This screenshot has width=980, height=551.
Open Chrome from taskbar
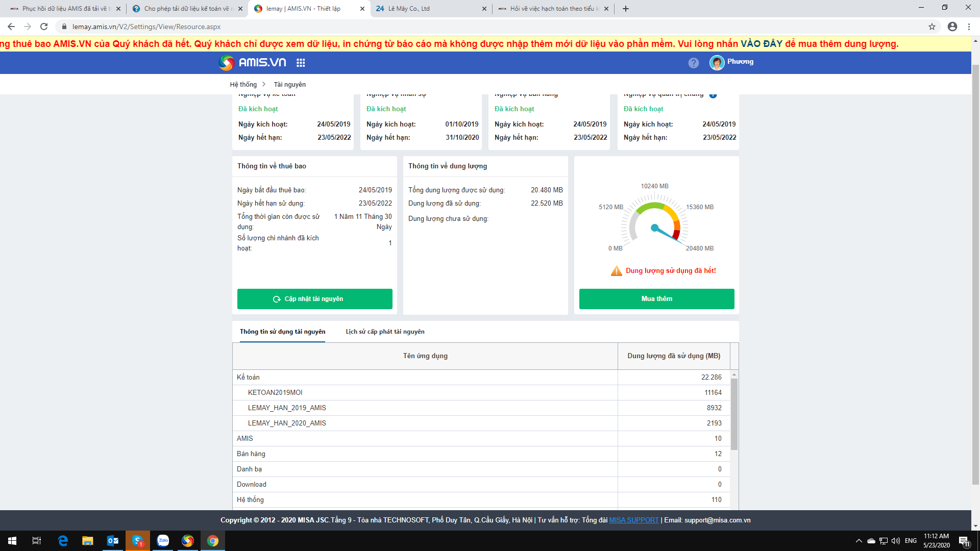point(213,541)
